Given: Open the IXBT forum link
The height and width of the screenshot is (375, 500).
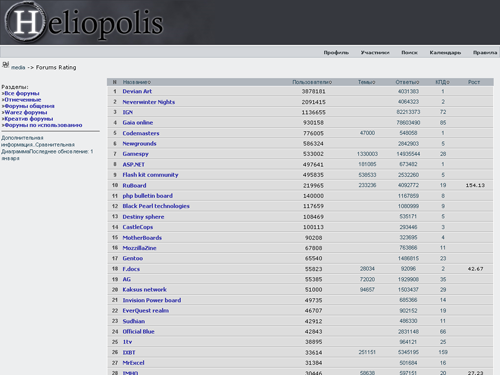Looking at the screenshot, I should (129, 353).
